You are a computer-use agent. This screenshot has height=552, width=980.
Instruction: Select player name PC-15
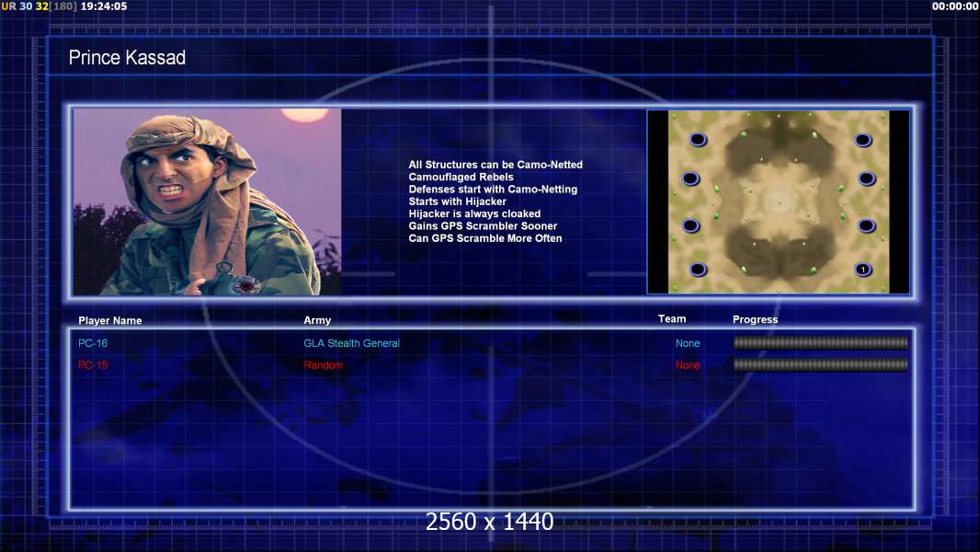click(x=93, y=365)
